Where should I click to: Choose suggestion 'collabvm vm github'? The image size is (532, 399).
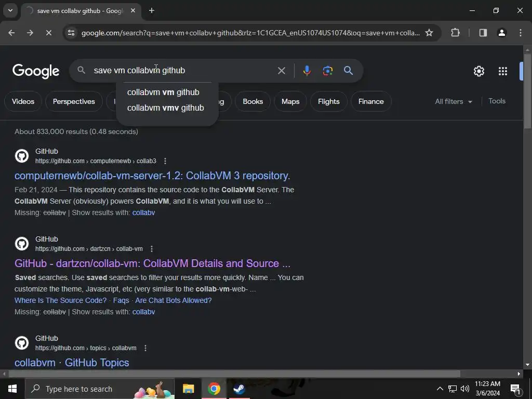click(163, 92)
